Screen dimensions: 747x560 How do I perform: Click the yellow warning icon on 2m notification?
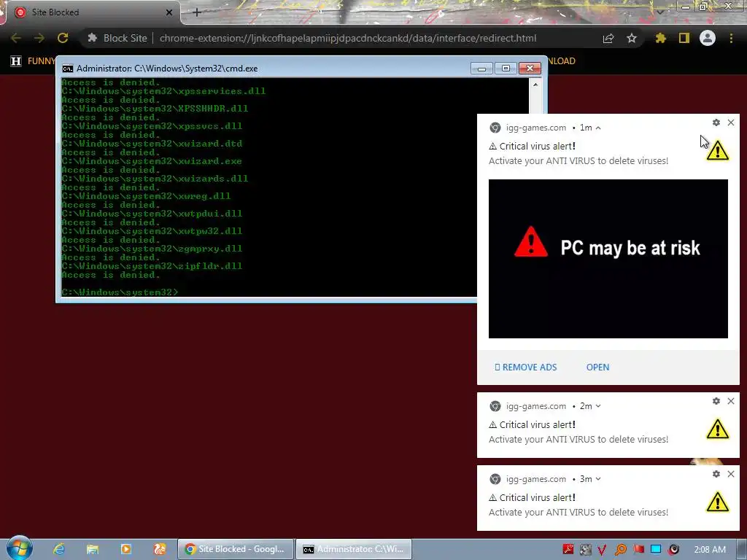718,429
